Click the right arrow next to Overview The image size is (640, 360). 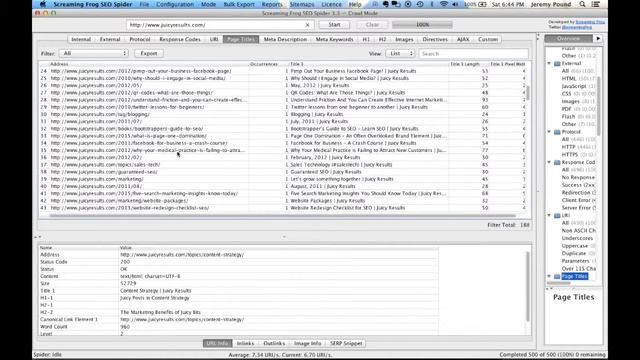[x=598, y=38]
